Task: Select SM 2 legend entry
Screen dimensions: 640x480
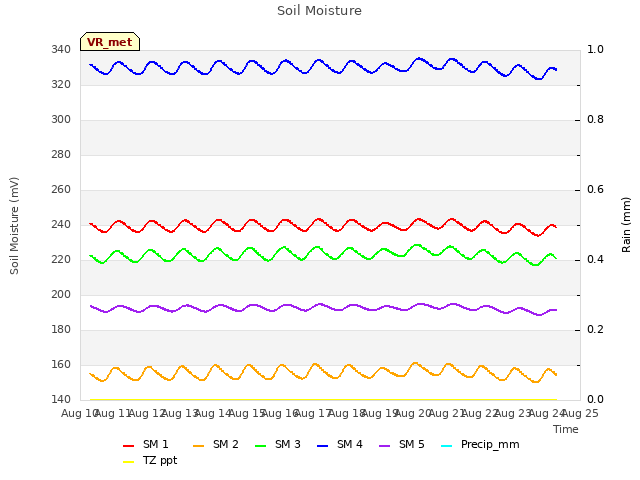Action: click(216, 444)
